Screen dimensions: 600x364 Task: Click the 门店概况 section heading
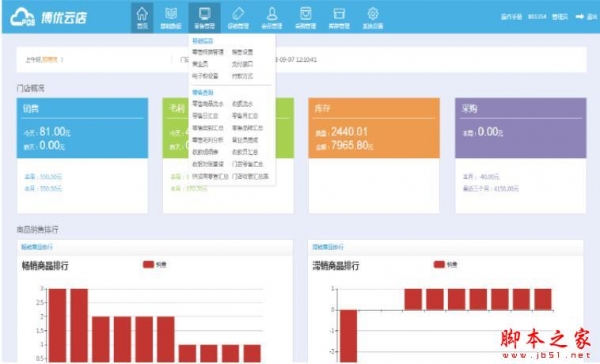(x=31, y=88)
